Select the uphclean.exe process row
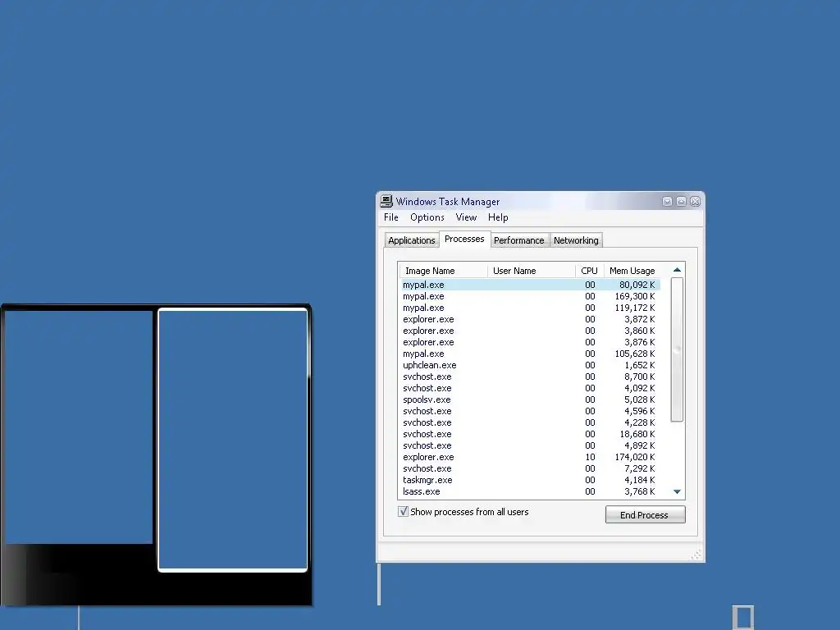This screenshot has width=840, height=630. tap(531, 365)
